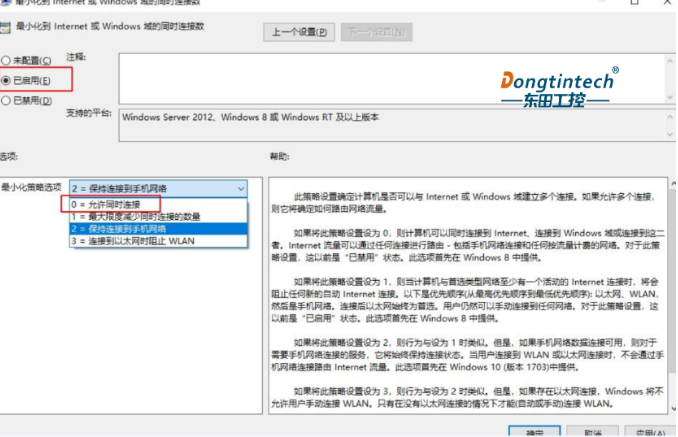Click the policy setting icon beside the title

[5, 28]
